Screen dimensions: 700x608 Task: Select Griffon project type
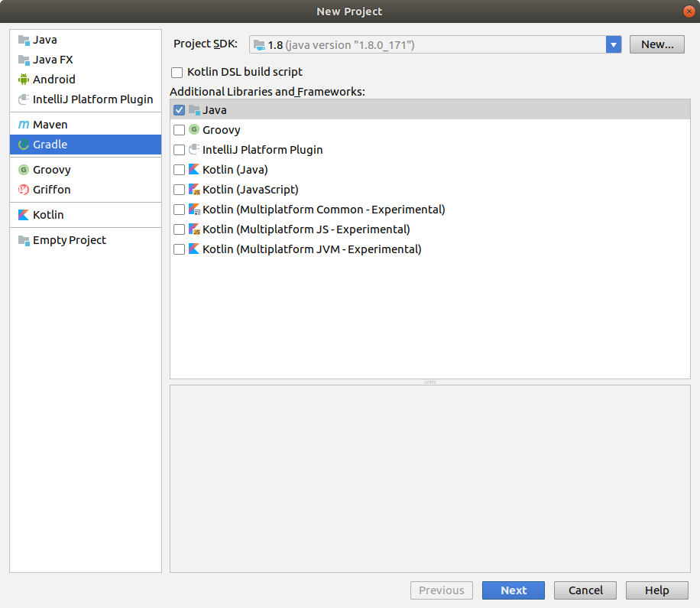[x=86, y=190]
